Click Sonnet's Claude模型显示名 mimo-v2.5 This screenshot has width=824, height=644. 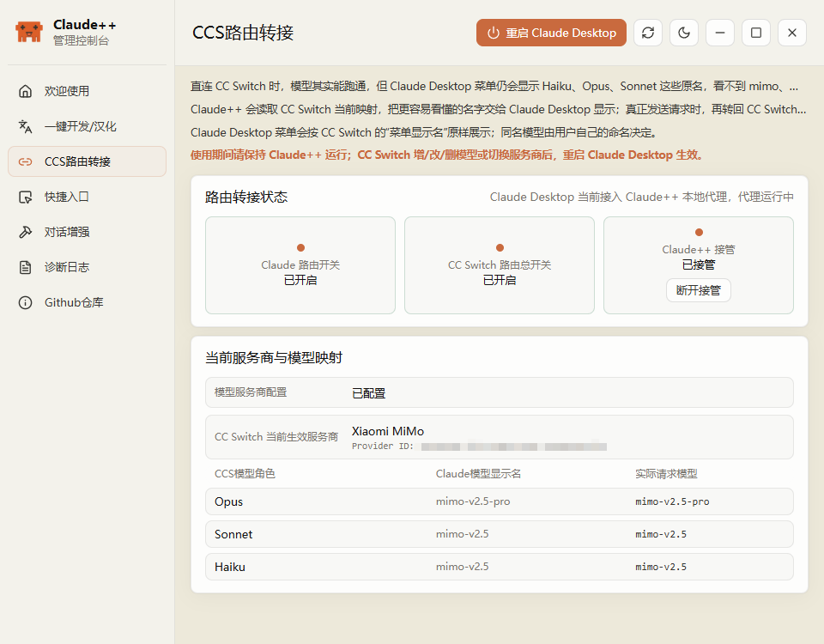pos(462,534)
